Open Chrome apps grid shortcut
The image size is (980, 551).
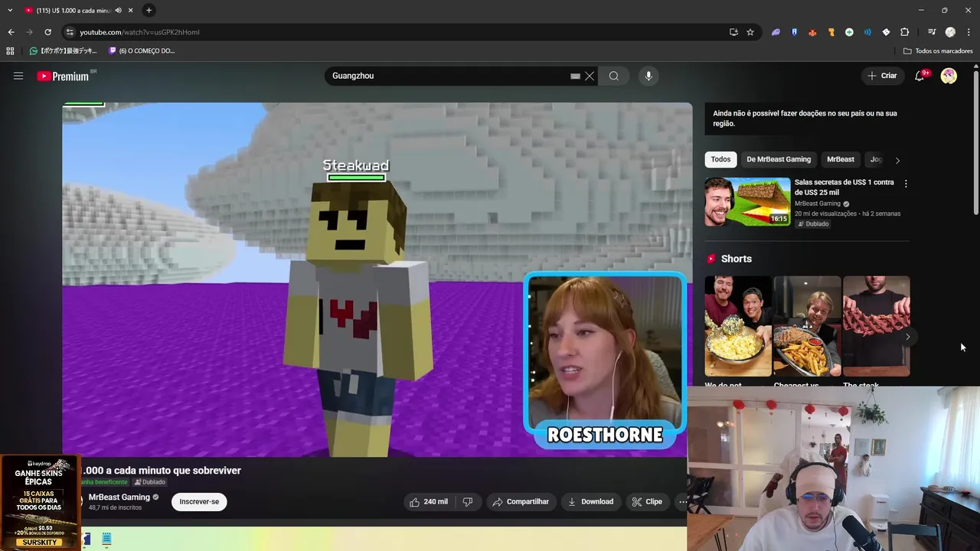10,51
